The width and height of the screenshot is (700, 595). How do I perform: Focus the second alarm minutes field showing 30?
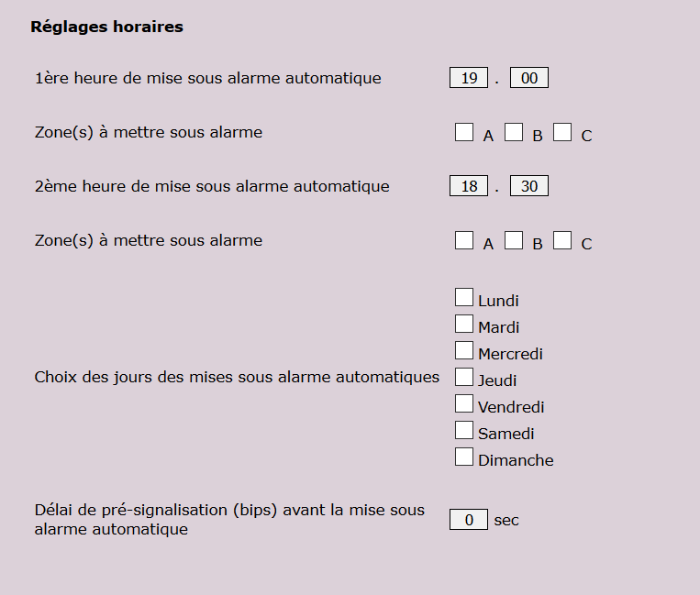pyautogui.click(x=529, y=186)
